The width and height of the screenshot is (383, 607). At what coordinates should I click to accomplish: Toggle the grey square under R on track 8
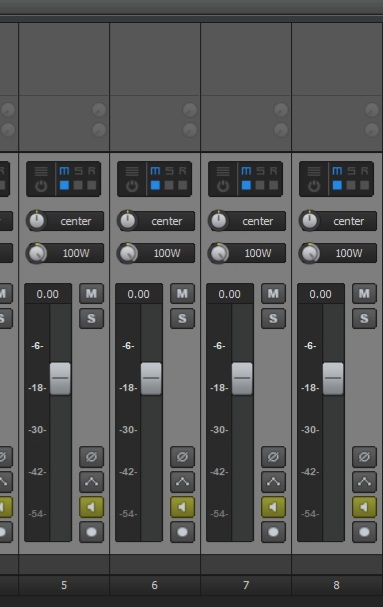(365, 185)
